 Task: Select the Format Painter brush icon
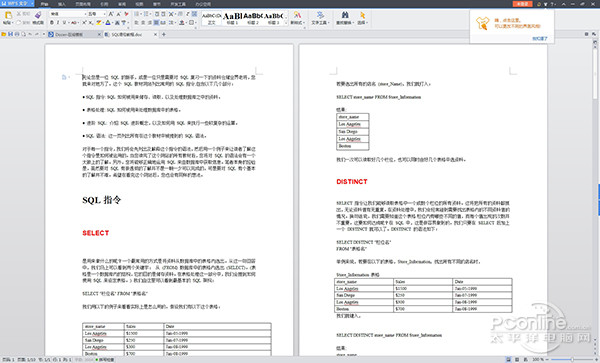(x=38, y=15)
